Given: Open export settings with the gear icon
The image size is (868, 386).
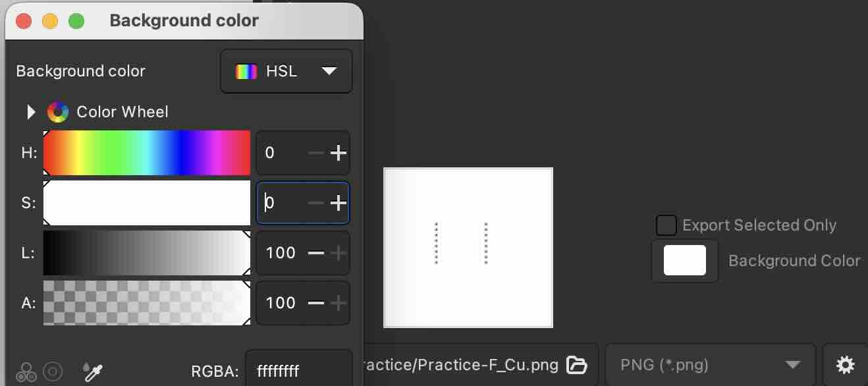Looking at the screenshot, I should coord(845,364).
